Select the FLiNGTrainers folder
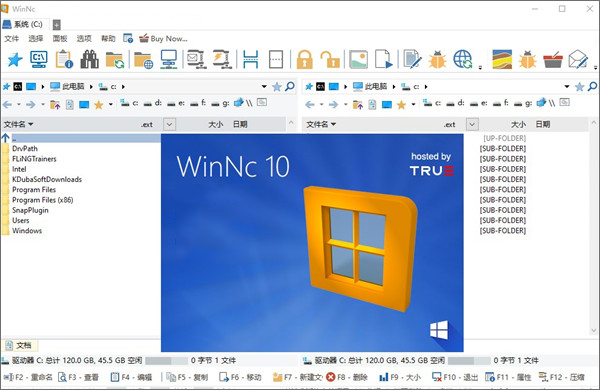600x390 pixels. [x=34, y=158]
